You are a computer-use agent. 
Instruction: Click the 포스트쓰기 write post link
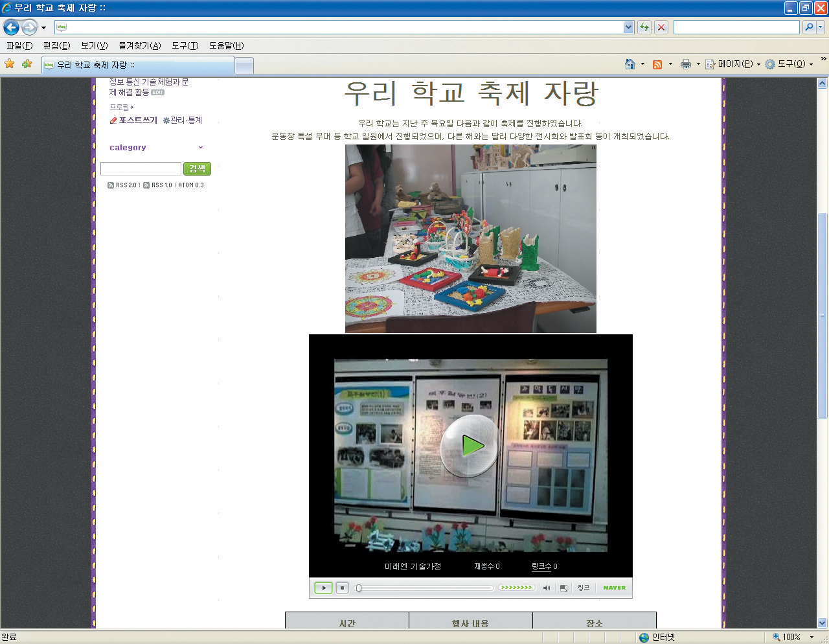(137, 121)
